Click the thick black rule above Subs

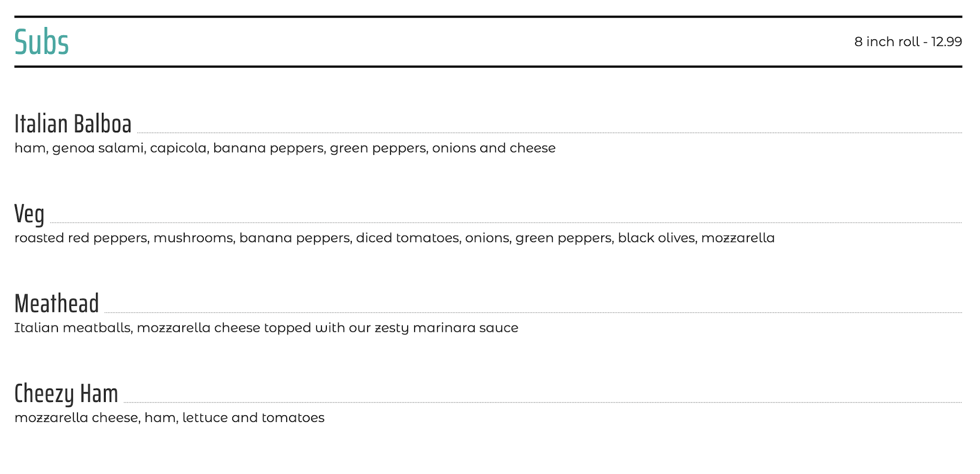(488, 17)
